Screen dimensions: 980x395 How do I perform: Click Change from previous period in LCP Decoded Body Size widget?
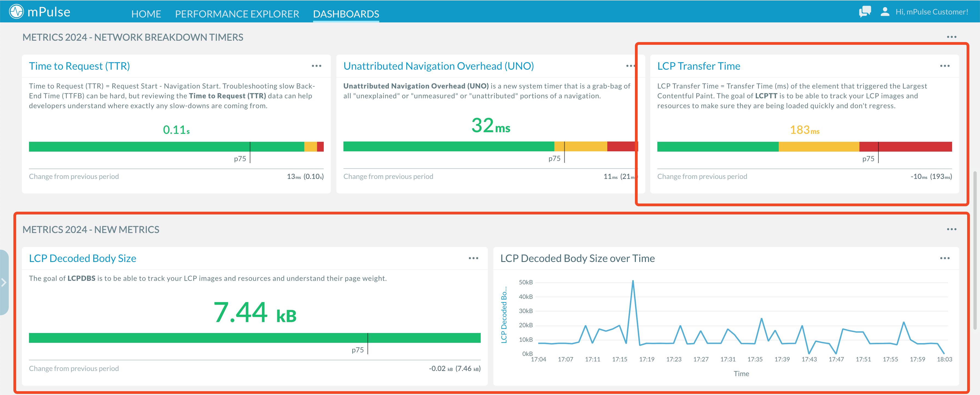tap(74, 369)
